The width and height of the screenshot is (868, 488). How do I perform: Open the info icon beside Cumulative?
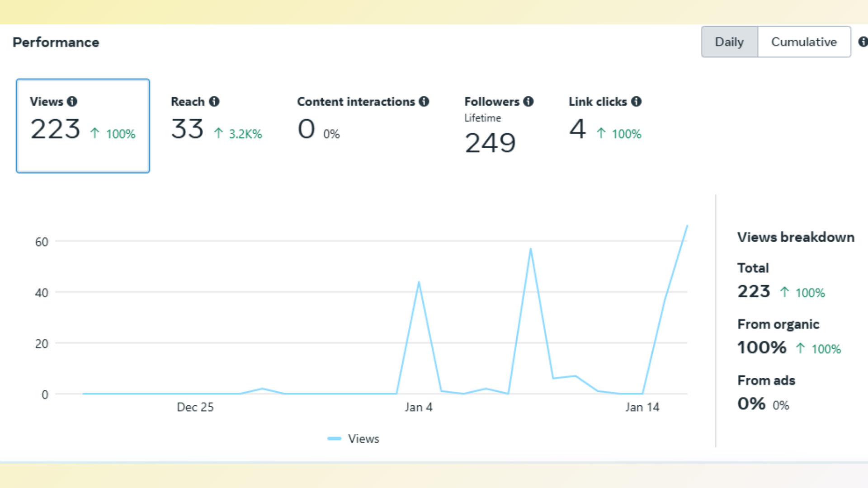point(863,42)
